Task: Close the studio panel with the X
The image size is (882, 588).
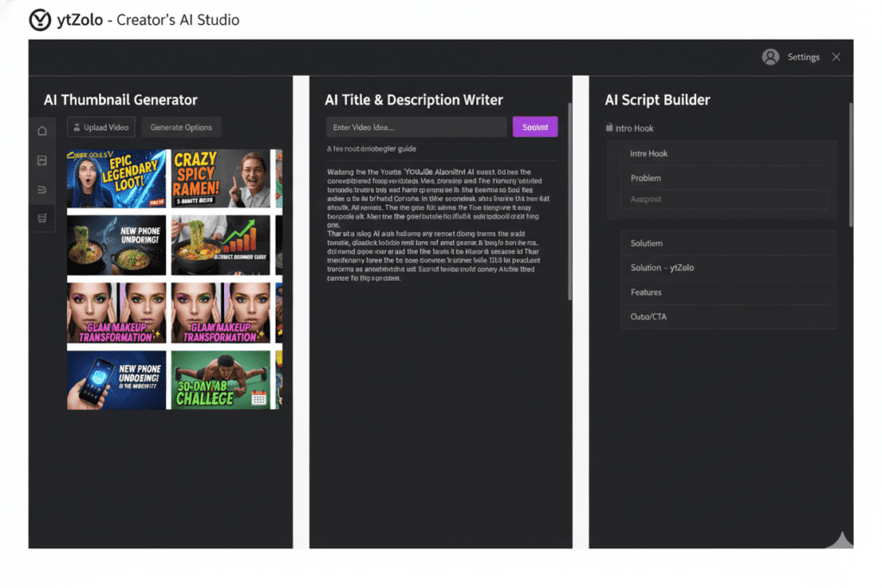Action: click(x=836, y=57)
